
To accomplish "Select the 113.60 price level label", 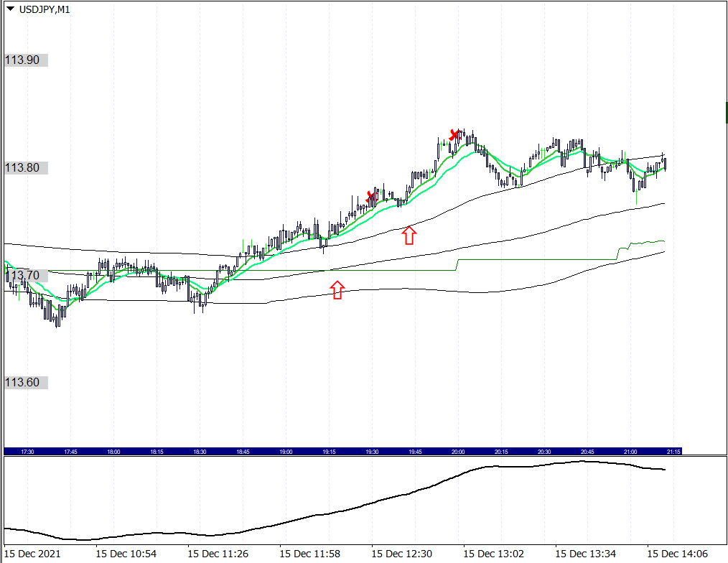I will (x=22, y=383).
